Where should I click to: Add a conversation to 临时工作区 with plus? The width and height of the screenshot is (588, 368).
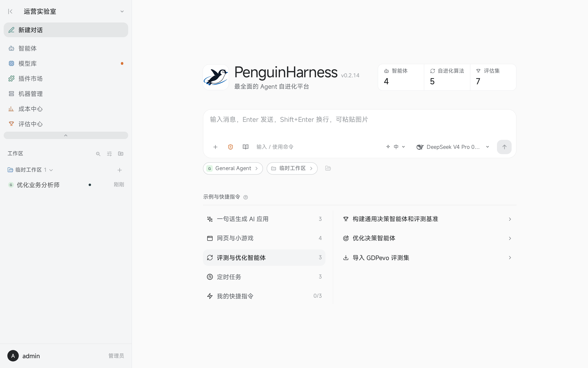coord(120,170)
